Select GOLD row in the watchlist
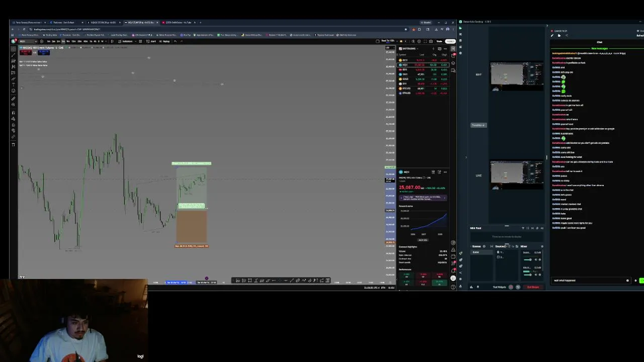Image resolution: width=644 pixels, height=362 pixels. pyautogui.click(x=423, y=79)
